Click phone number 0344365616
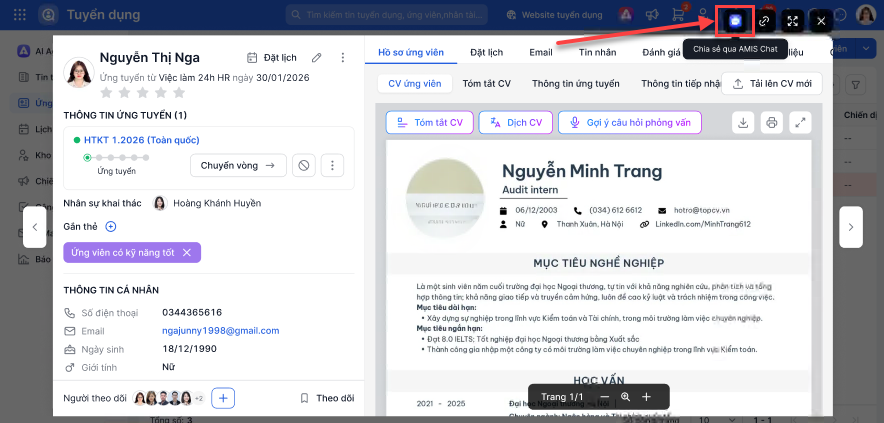The height and width of the screenshot is (423, 884). [x=192, y=312]
